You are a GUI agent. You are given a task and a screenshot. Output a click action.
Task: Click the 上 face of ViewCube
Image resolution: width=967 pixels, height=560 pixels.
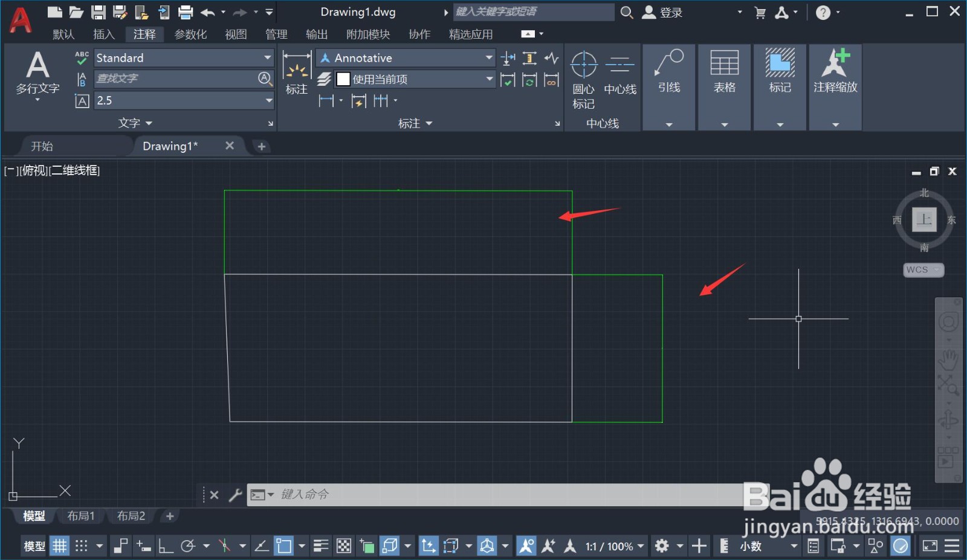tap(924, 219)
